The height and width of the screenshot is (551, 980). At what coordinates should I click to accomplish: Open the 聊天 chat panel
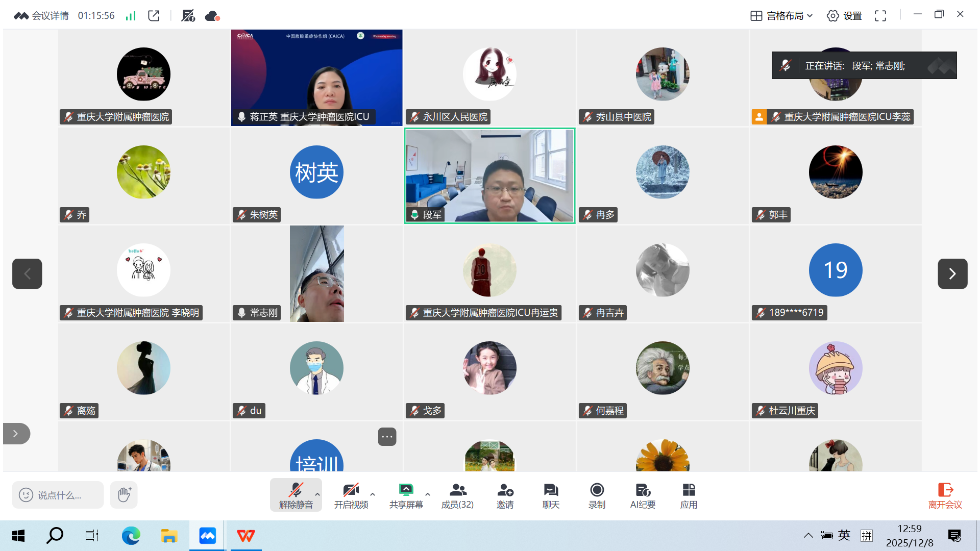550,494
